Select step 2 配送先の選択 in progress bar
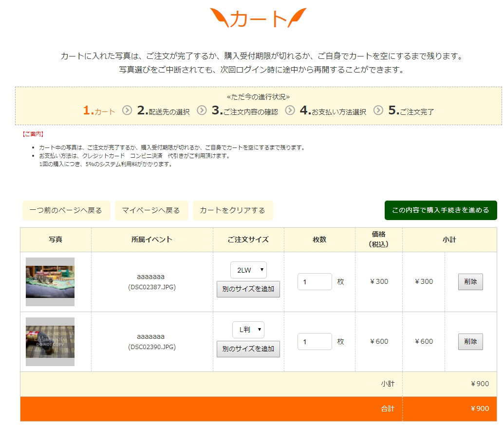Image resolution: width=504 pixels, height=426 pixels. (164, 111)
